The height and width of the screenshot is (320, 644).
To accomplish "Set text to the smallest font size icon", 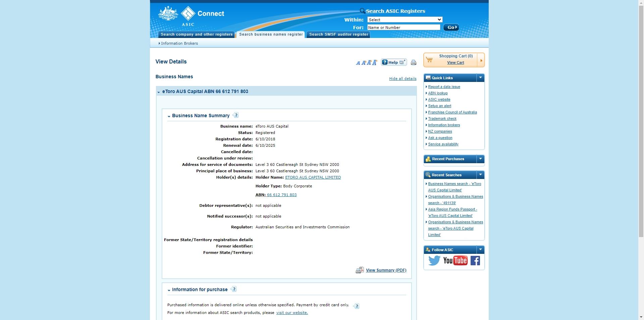I will pos(358,63).
